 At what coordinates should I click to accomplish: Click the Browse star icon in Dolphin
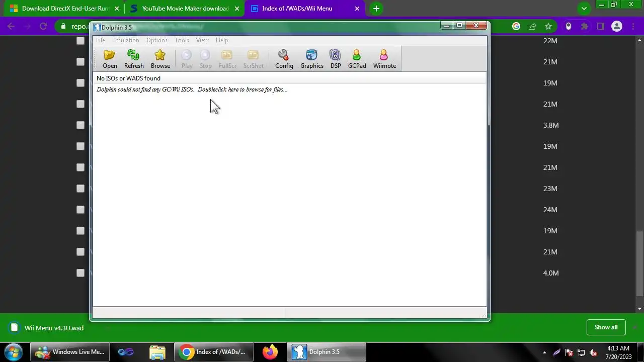click(x=160, y=59)
